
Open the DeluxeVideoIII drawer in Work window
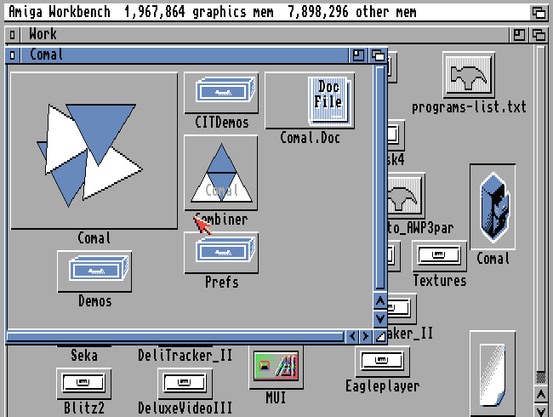click(x=185, y=384)
